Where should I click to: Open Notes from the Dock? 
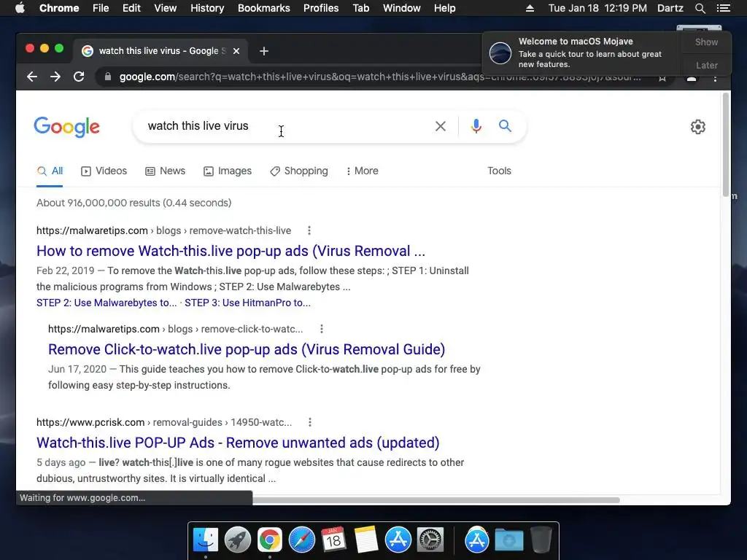(366, 540)
